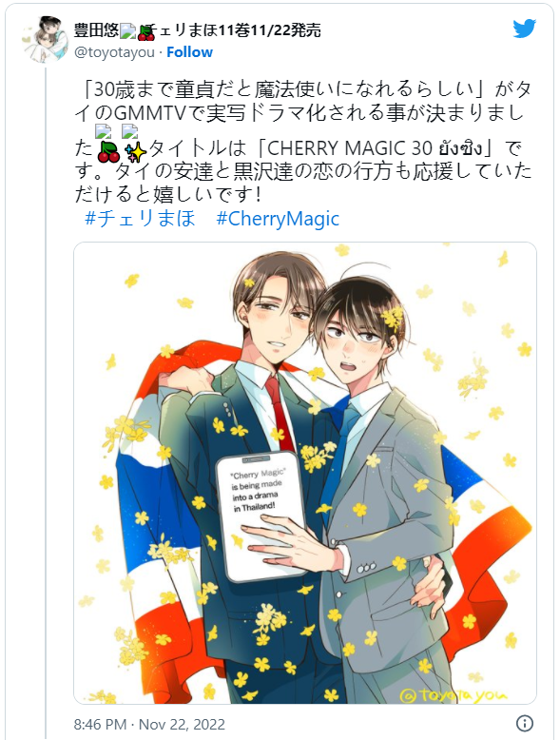Click the first broken image placeholder above cherry emoji
The height and width of the screenshot is (740, 560).
coord(104,131)
